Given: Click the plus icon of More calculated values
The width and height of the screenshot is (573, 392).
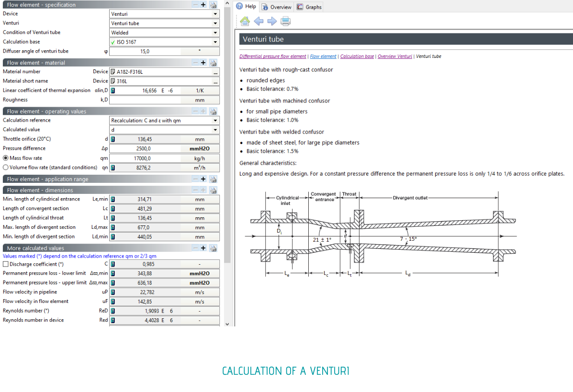Looking at the screenshot, I should click(203, 248).
